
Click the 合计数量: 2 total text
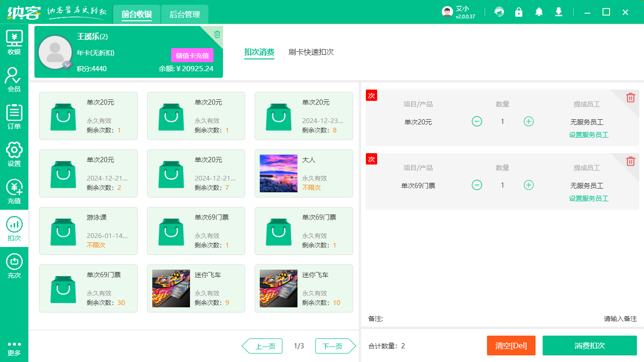(387, 346)
